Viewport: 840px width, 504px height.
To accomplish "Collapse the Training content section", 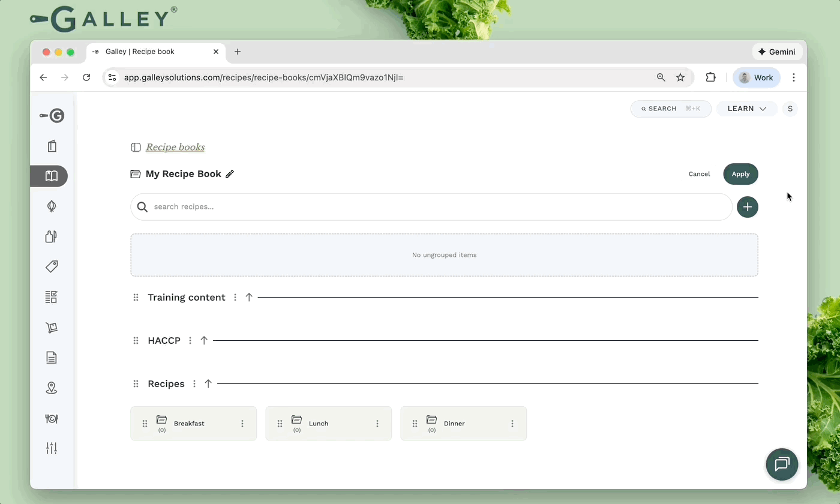I will pyautogui.click(x=249, y=296).
